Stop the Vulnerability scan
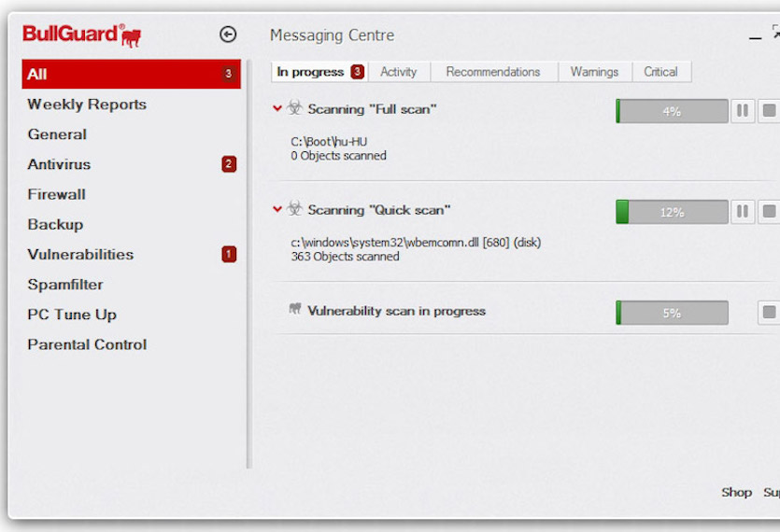 point(769,313)
